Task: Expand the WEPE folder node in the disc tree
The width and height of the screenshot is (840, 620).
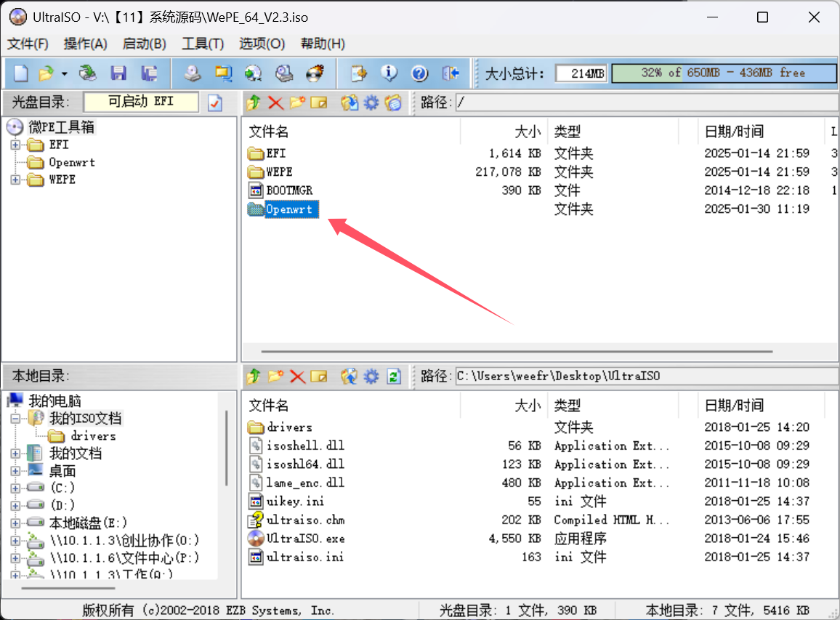Action: click(x=15, y=180)
